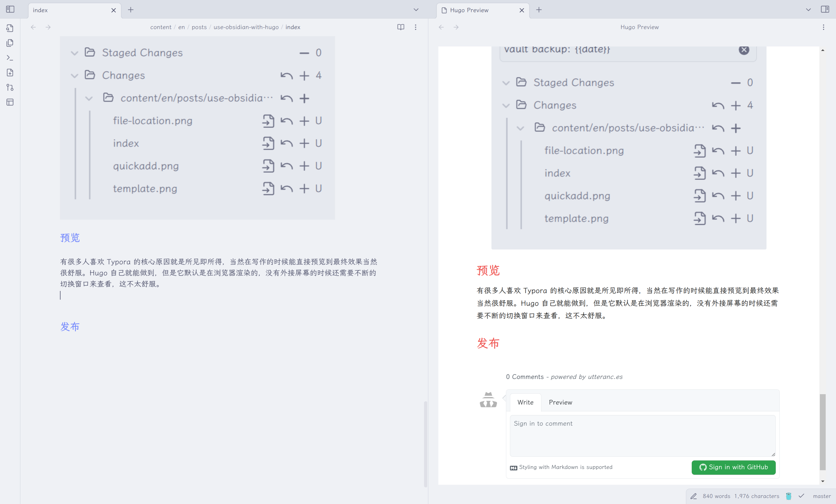Click the source control ribbon icon

coord(10,87)
